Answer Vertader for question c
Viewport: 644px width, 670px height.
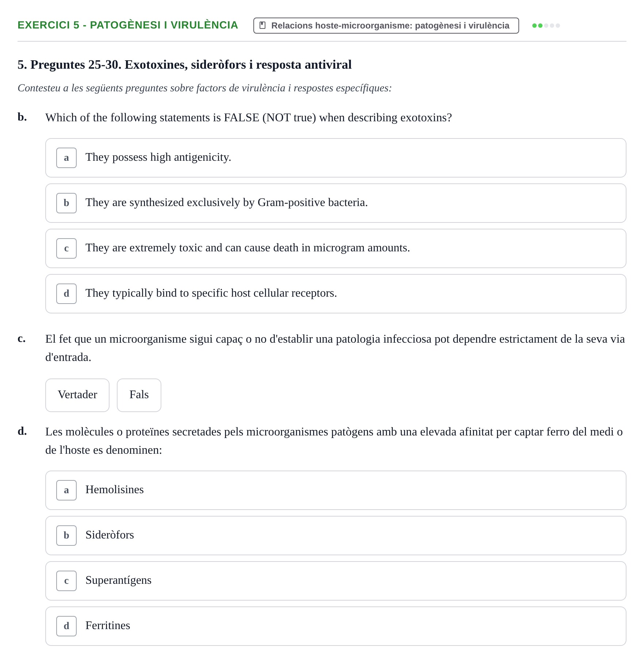click(77, 395)
